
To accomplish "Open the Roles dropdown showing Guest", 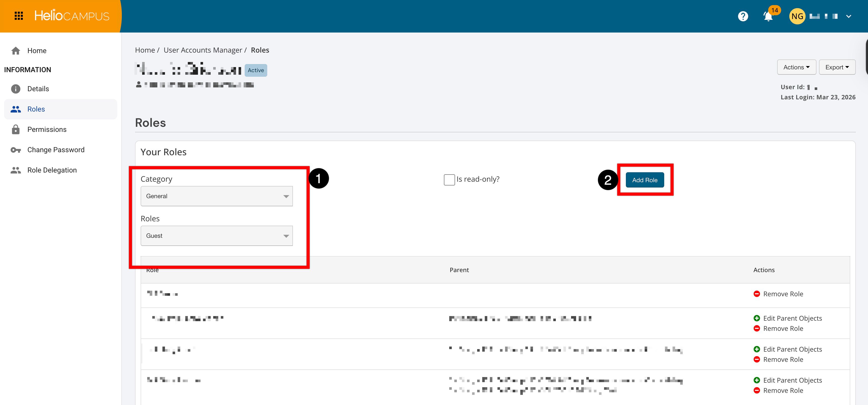I will coord(216,236).
